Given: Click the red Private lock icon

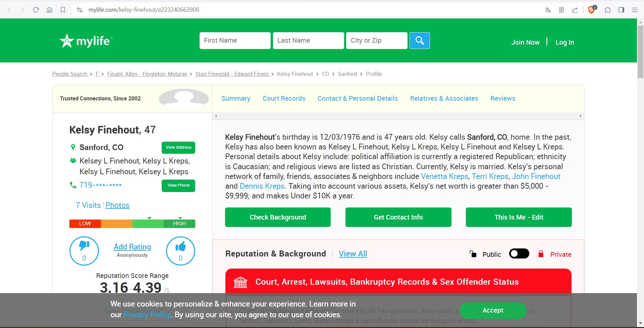Looking at the screenshot, I should [541, 254].
